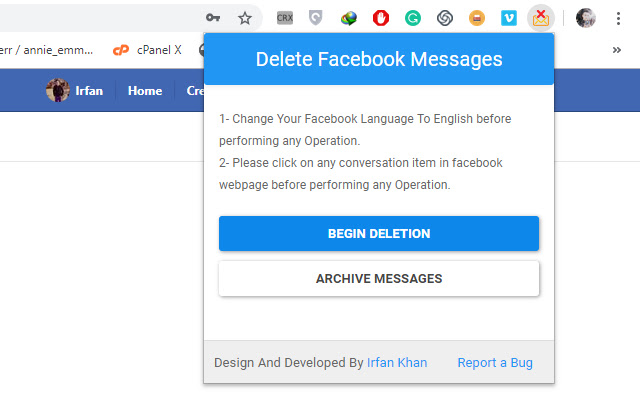This screenshot has width=640, height=400.
Task: Open the Chrome profile avatar
Action: [586, 18]
